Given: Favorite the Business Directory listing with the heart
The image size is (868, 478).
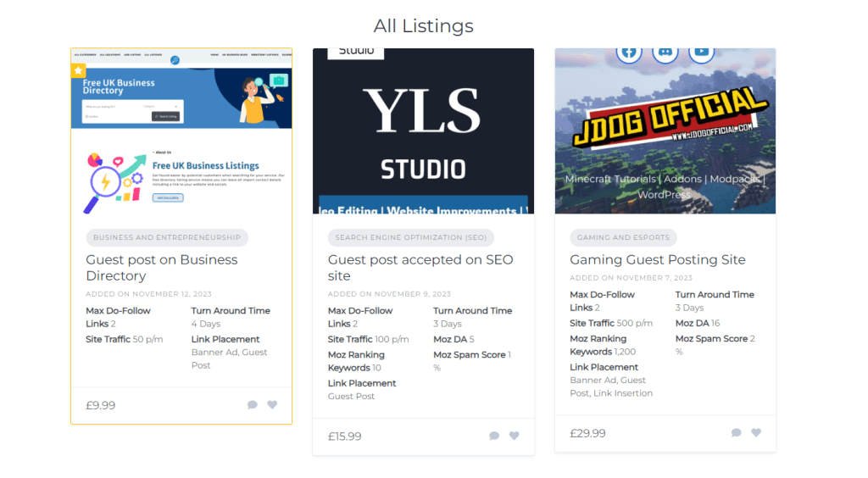Looking at the screenshot, I should tap(272, 405).
